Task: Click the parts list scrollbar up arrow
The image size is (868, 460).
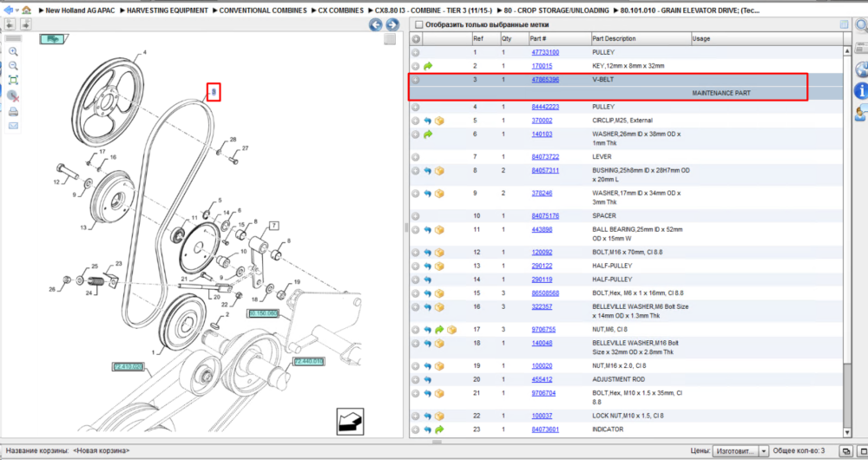Action: (847, 51)
